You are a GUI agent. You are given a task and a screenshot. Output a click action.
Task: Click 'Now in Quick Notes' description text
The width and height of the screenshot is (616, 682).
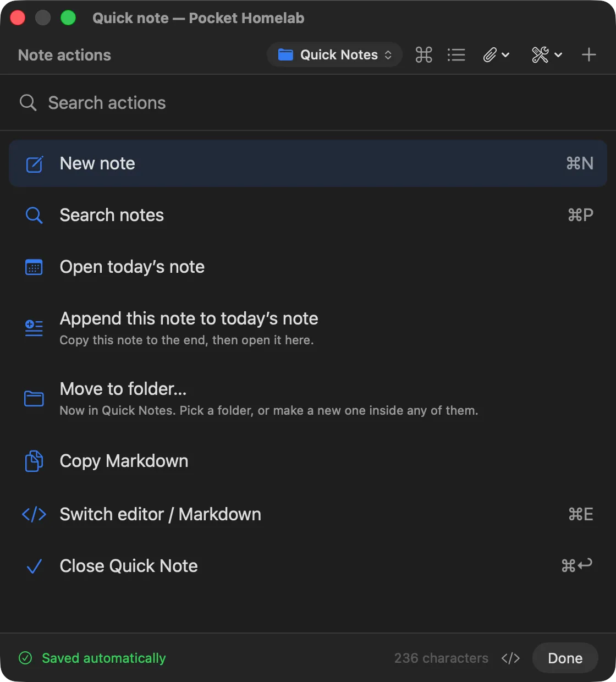click(269, 410)
